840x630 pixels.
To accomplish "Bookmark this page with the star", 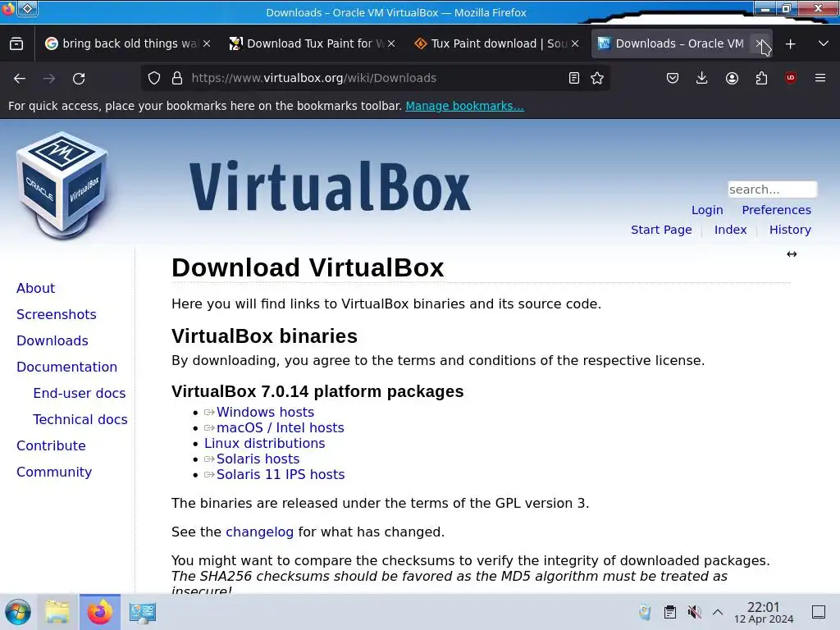I will pyautogui.click(x=597, y=78).
